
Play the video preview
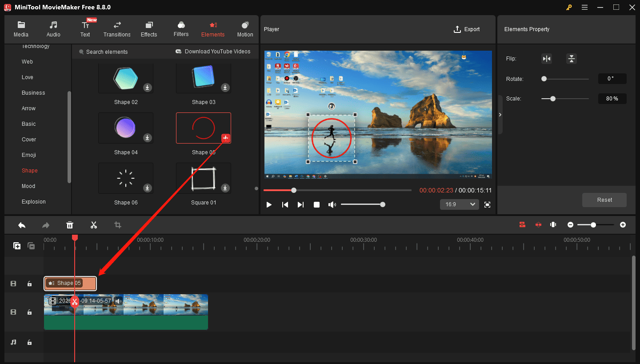click(x=269, y=204)
